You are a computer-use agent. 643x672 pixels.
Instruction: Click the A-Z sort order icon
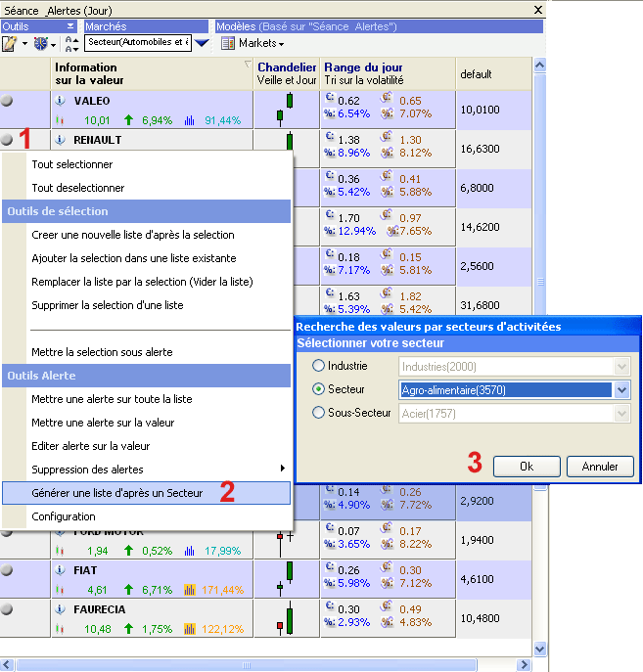[71, 44]
